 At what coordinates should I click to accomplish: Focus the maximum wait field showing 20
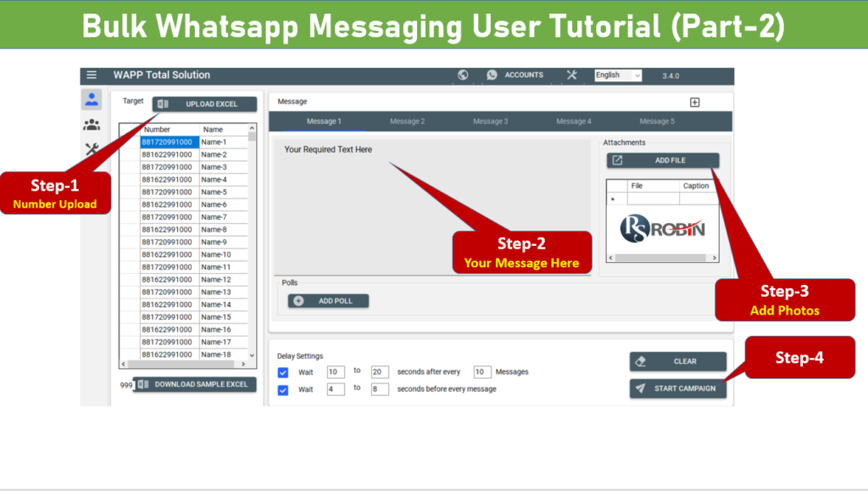click(380, 372)
